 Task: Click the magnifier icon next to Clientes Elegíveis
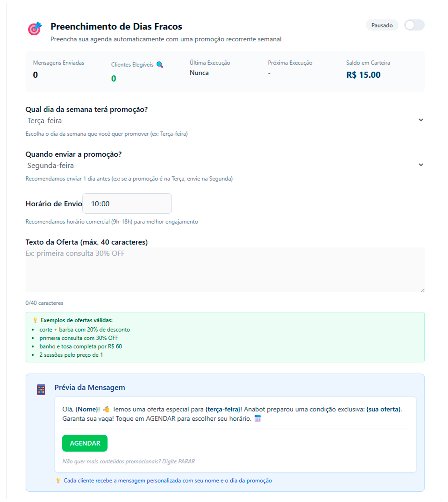pos(160,65)
